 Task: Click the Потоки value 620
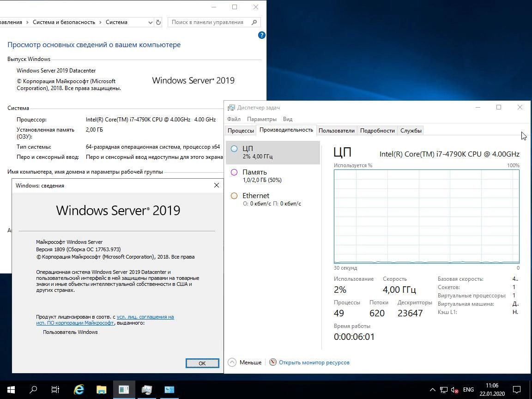tap(377, 313)
